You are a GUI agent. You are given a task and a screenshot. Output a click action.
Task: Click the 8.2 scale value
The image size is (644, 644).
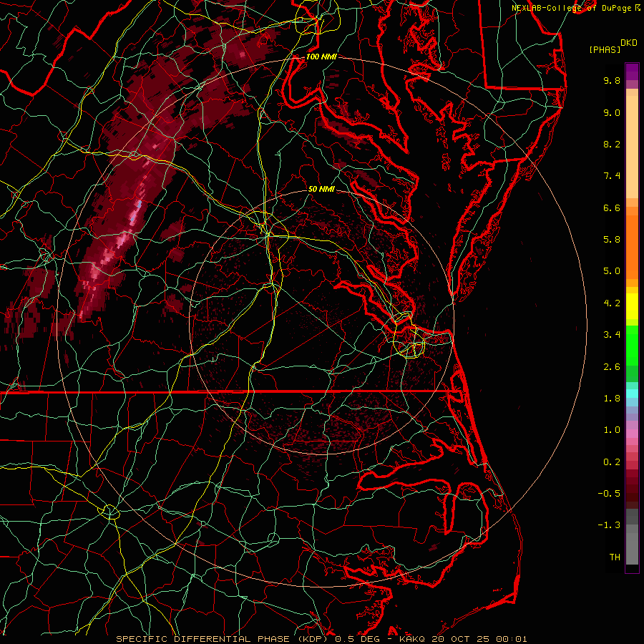(x=612, y=144)
